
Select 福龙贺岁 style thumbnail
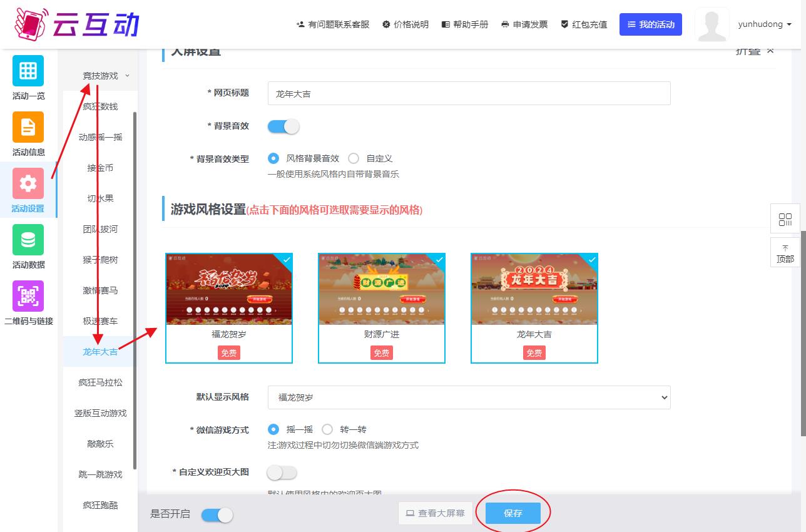click(229, 308)
